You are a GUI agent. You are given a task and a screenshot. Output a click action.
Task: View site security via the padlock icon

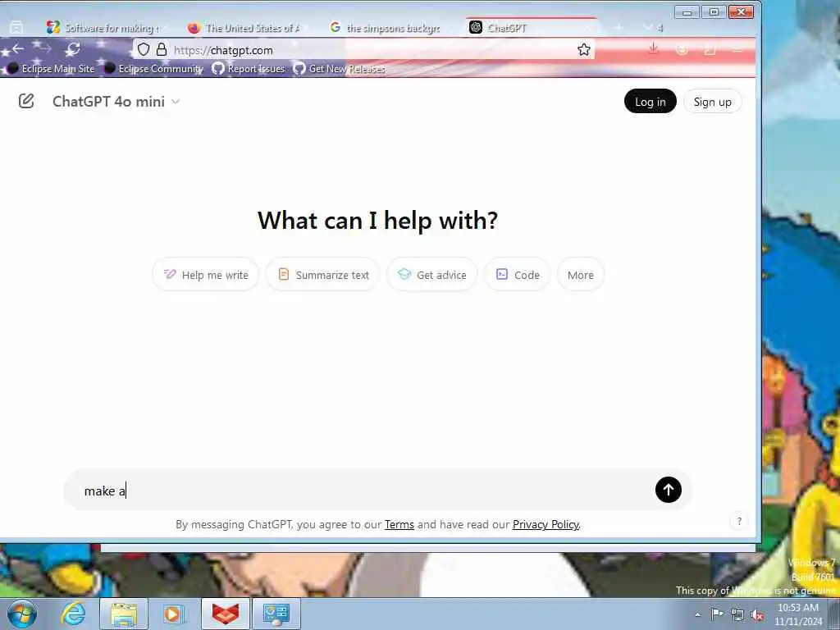pos(162,50)
